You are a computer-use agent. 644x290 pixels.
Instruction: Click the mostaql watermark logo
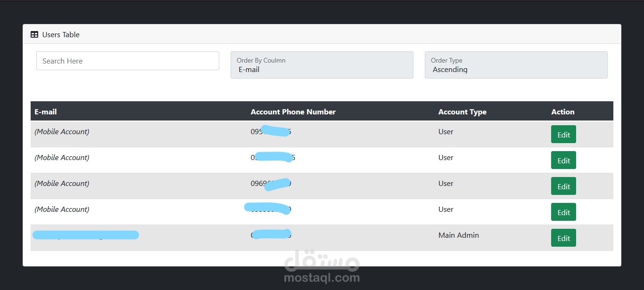click(x=322, y=266)
